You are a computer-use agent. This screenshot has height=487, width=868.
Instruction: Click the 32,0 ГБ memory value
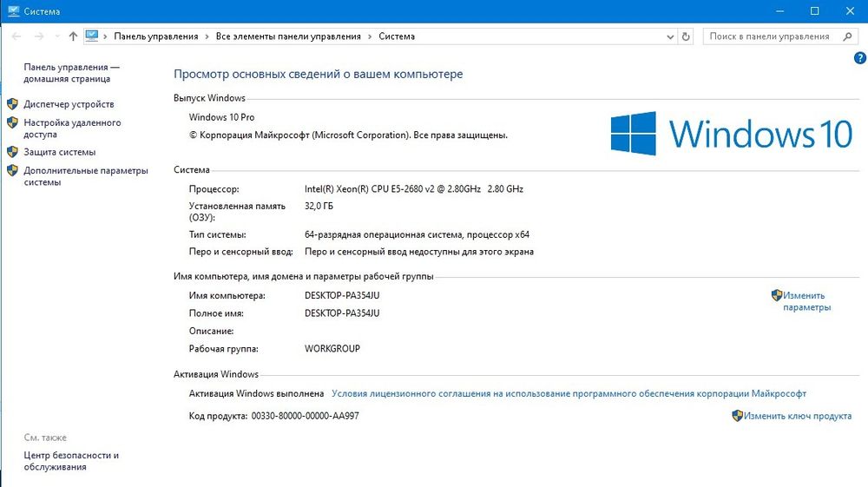point(319,206)
